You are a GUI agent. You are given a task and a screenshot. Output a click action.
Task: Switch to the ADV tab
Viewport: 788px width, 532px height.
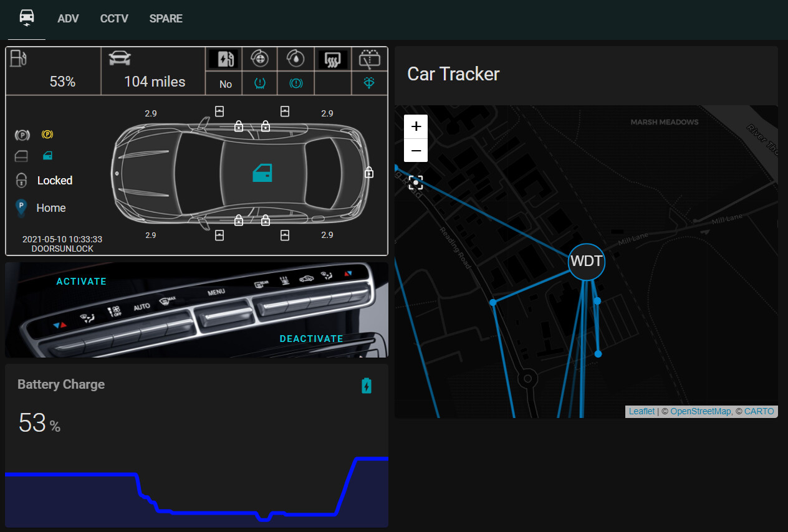[68, 19]
